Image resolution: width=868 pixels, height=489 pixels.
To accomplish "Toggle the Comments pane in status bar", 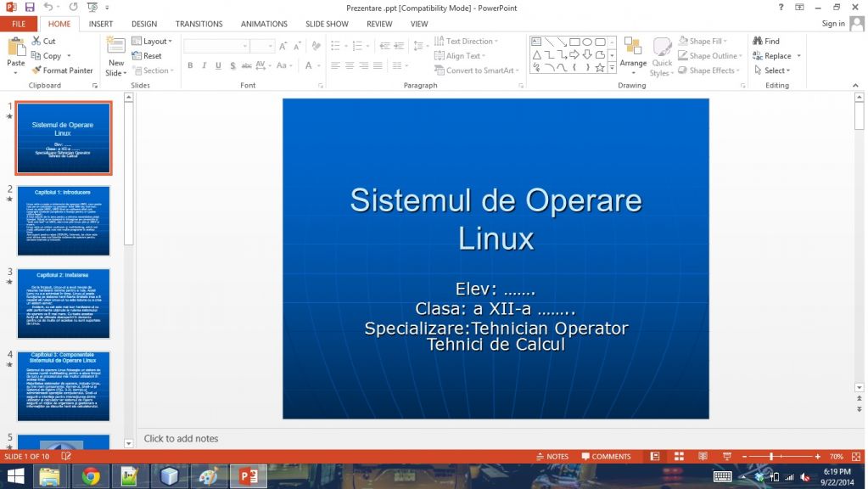I will click(x=605, y=457).
